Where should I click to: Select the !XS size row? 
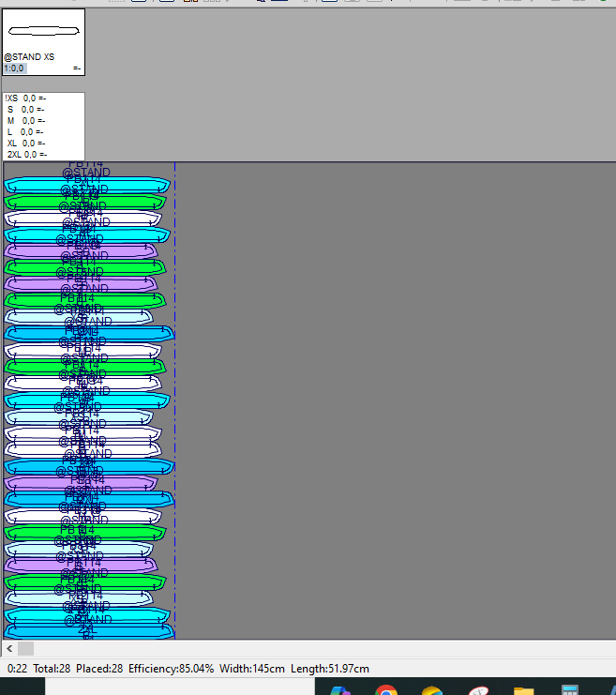pos(25,98)
